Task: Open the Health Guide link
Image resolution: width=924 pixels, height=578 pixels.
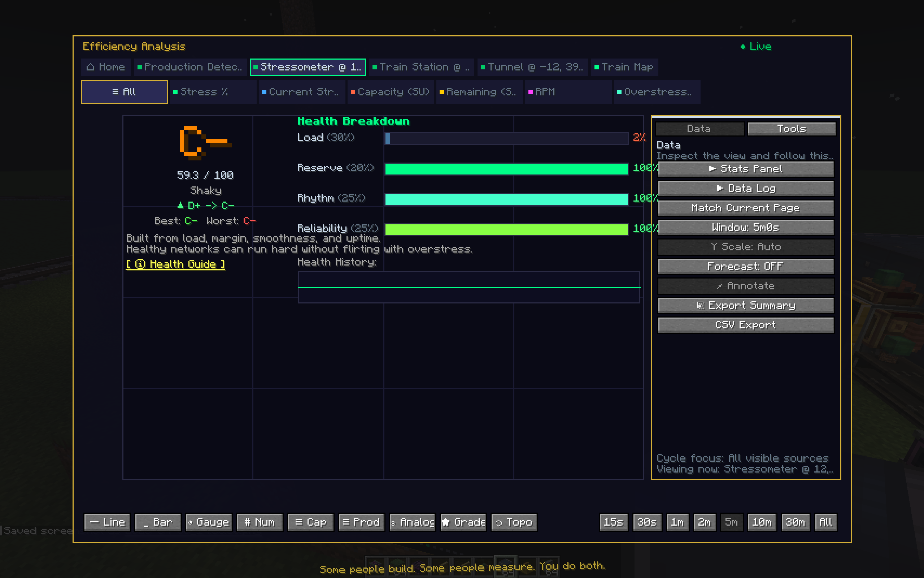Action: tap(175, 264)
